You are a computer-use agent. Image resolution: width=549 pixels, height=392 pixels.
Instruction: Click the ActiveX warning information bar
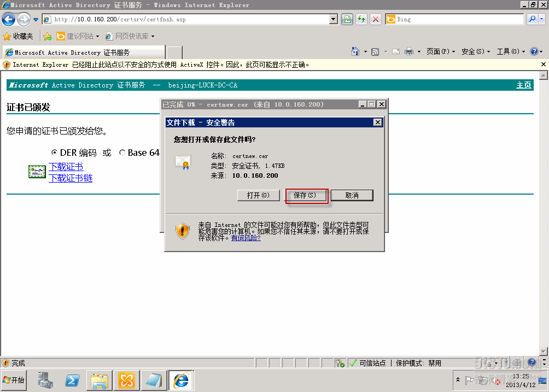(270, 65)
